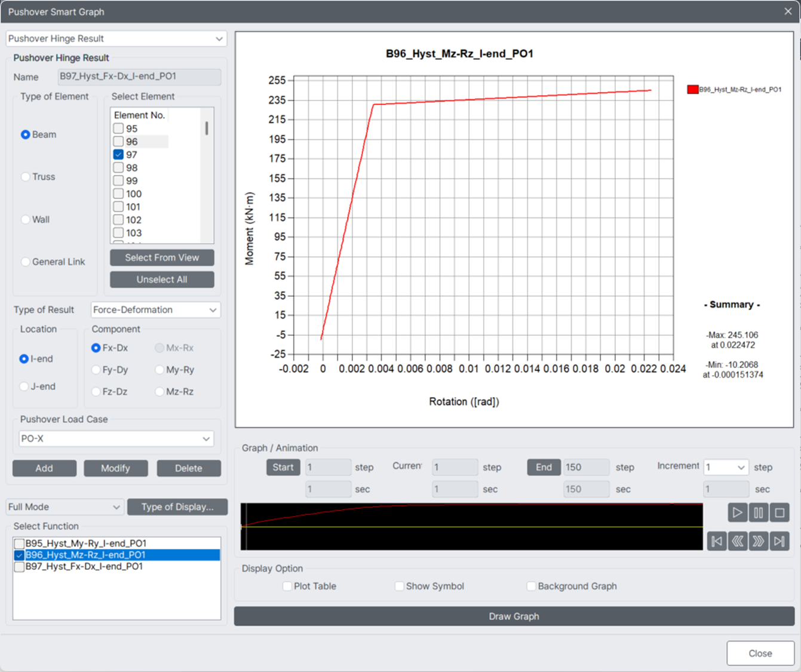
Task: Jump to last animation step
Action: coord(779,541)
